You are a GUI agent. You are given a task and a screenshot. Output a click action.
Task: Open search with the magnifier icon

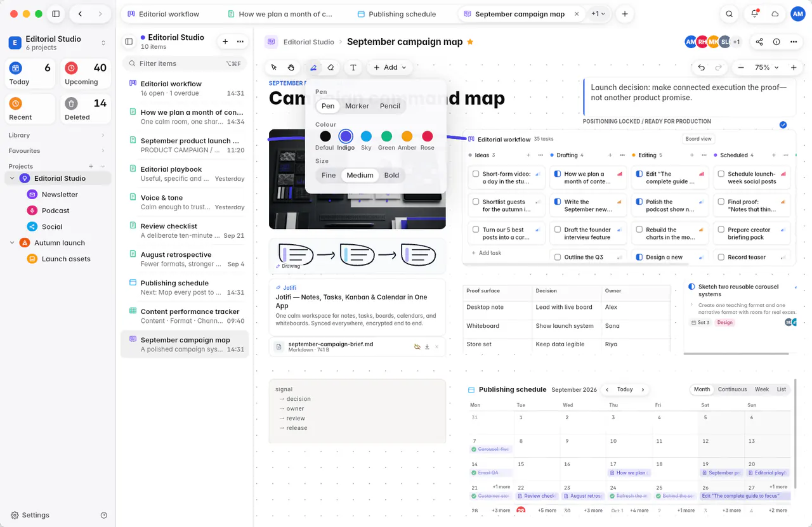730,14
